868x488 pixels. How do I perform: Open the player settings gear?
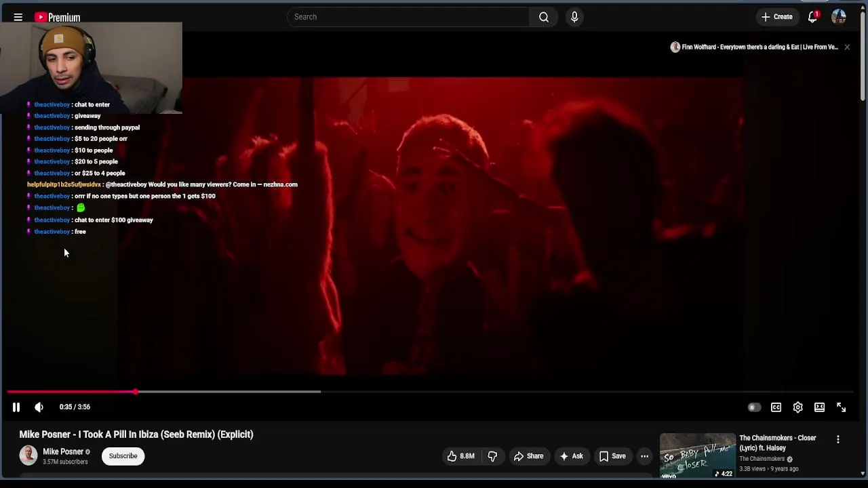pos(797,407)
